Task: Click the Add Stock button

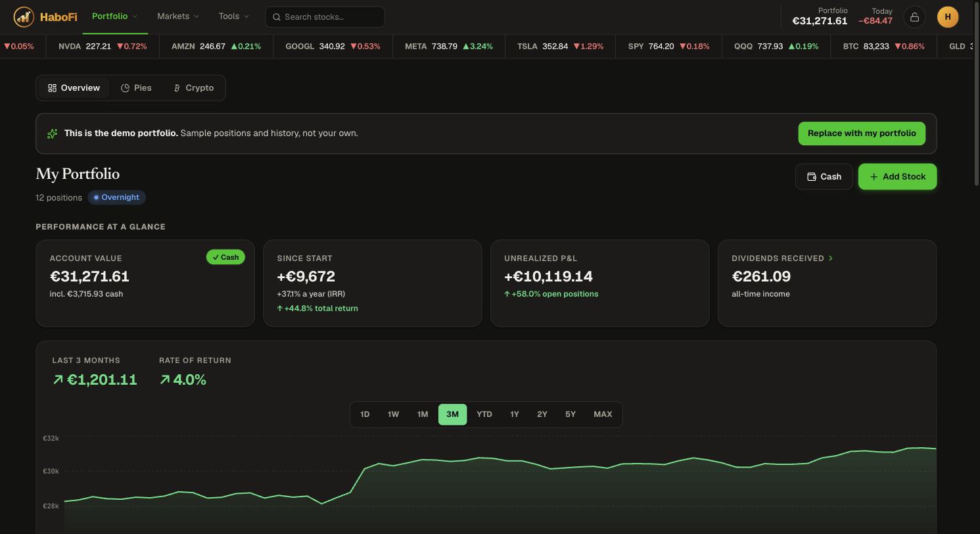Action: [897, 177]
